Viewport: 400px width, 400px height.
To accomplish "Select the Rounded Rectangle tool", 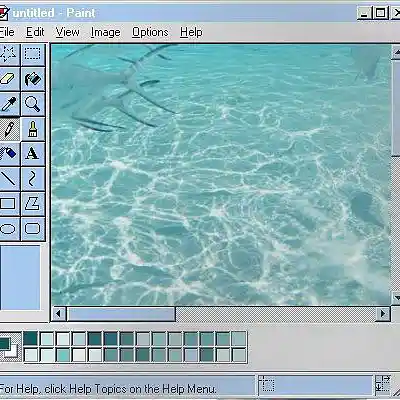I will [x=33, y=229].
